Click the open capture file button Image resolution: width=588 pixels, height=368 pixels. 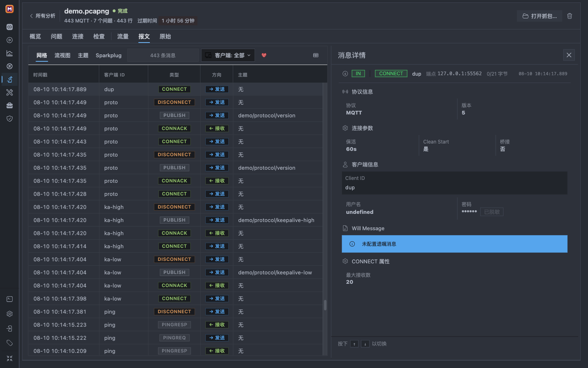pos(539,16)
